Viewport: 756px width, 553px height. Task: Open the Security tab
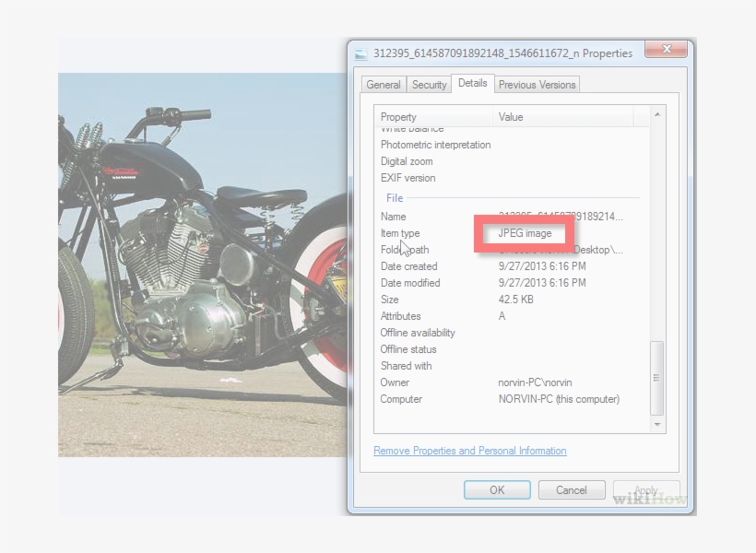click(429, 84)
